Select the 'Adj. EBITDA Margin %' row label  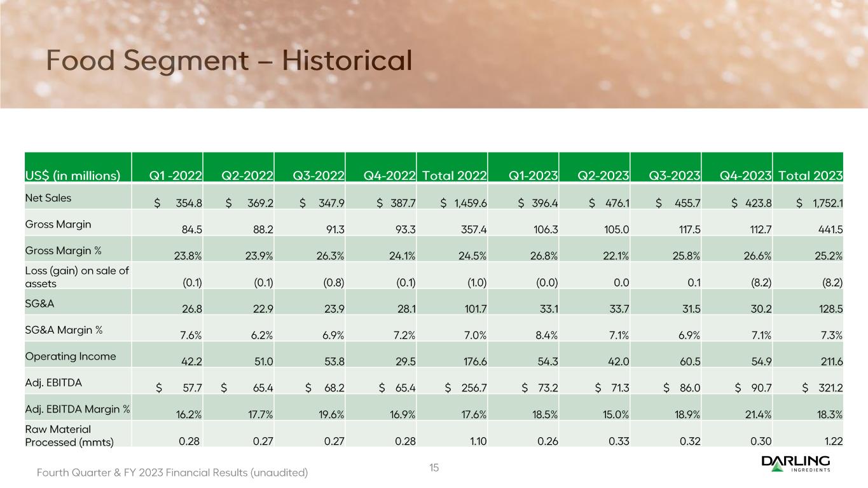click(78, 409)
